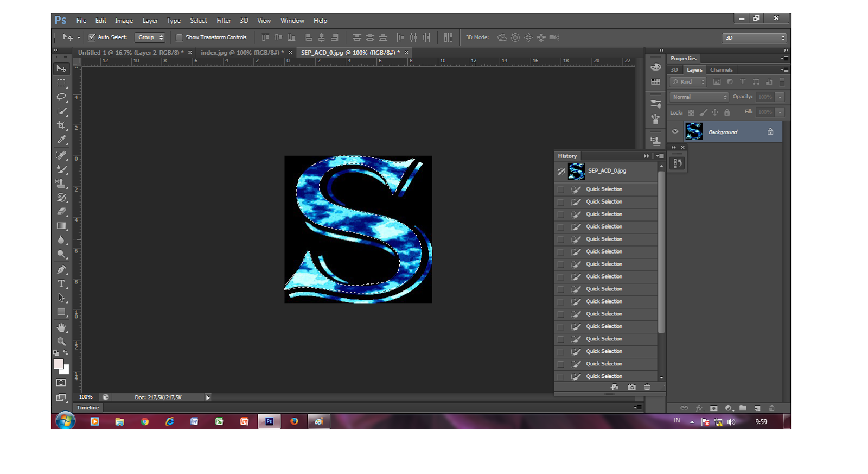Toggle the Auto-Select checkbox
The width and height of the screenshot is (868, 474).
pos(92,37)
